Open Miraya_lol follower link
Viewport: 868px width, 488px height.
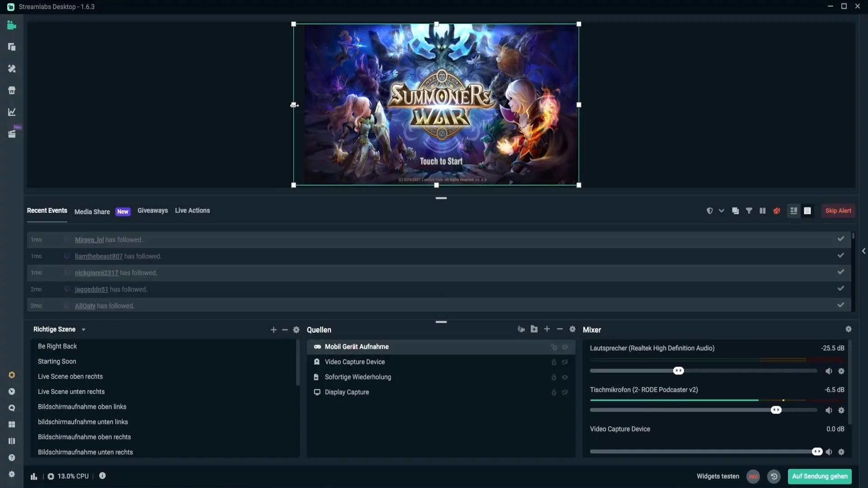89,240
